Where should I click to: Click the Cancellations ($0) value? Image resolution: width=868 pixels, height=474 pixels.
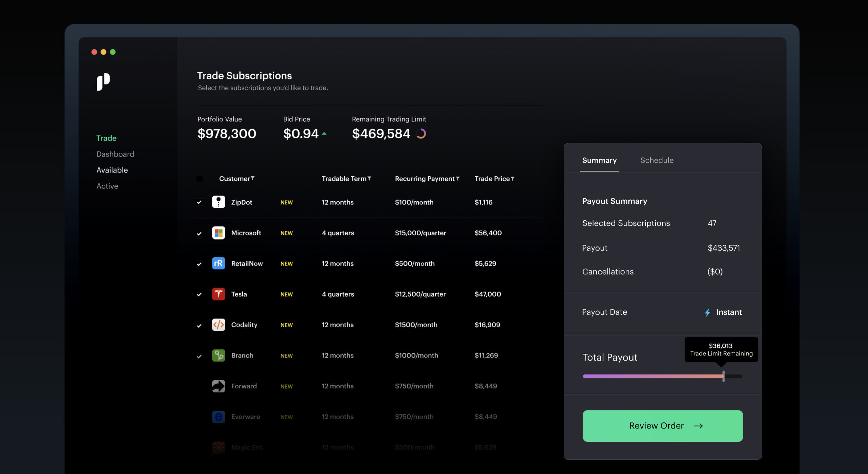click(715, 272)
